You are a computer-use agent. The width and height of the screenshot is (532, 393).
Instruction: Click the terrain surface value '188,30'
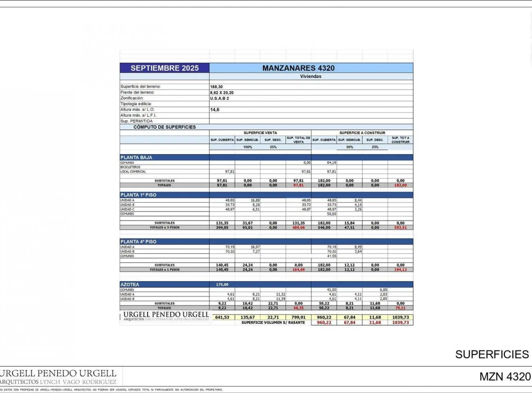(216, 87)
